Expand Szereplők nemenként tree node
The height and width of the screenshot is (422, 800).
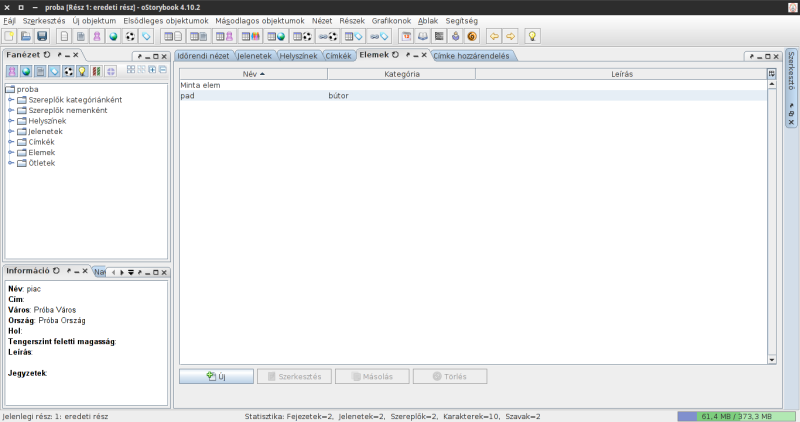pyautogui.click(x=11, y=110)
